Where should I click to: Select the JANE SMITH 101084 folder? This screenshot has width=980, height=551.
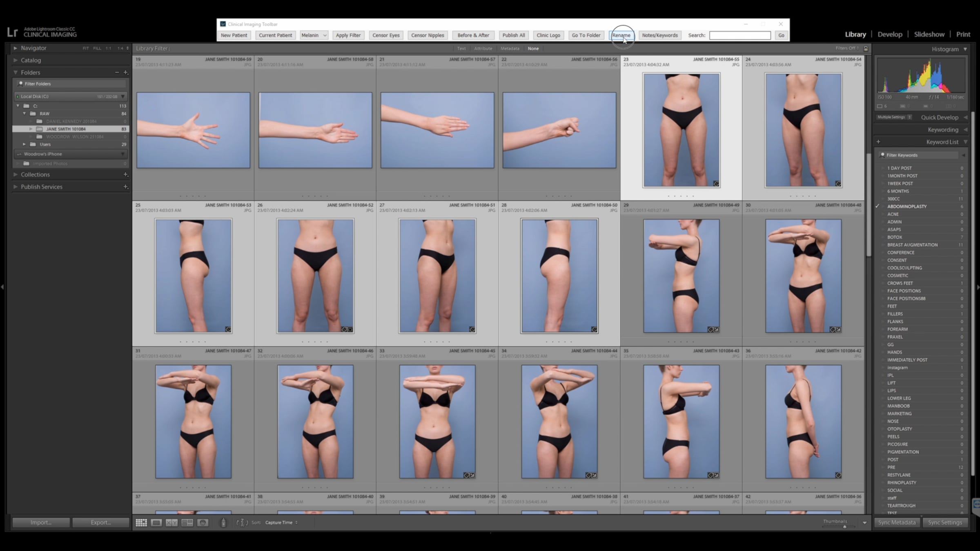point(70,129)
